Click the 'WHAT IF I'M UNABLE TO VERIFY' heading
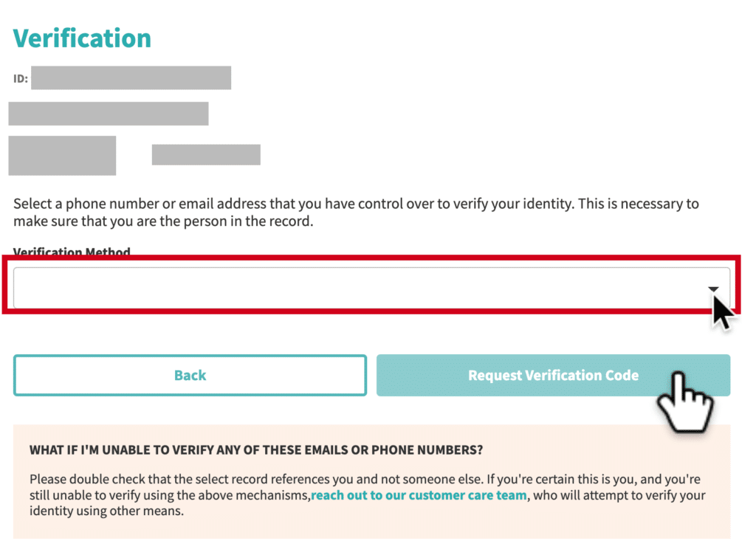 (x=256, y=450)
